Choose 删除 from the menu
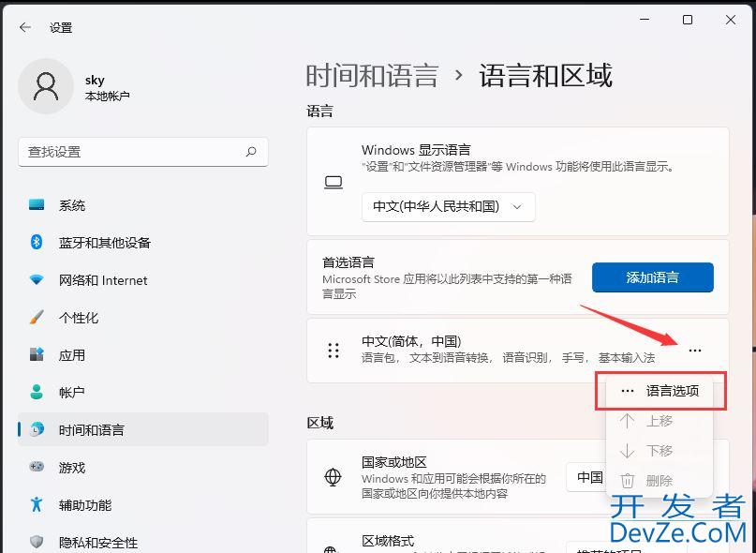This screenshot has width=756, height=553. [x=660, y=481]
